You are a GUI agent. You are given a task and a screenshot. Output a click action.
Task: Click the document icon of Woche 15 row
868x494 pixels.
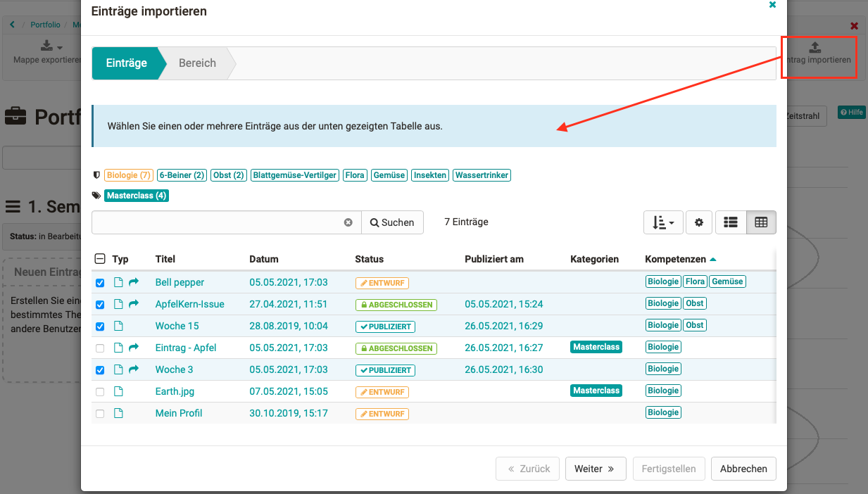click(118, 326)
